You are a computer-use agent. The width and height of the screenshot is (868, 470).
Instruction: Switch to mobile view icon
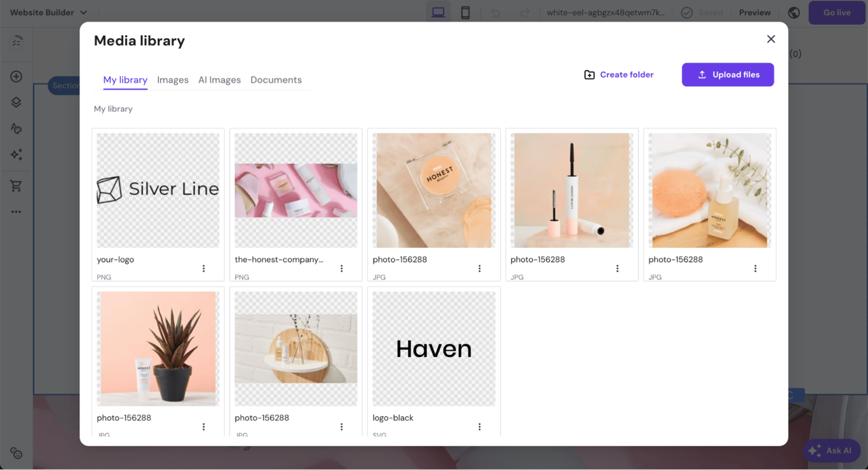[466, 11]
